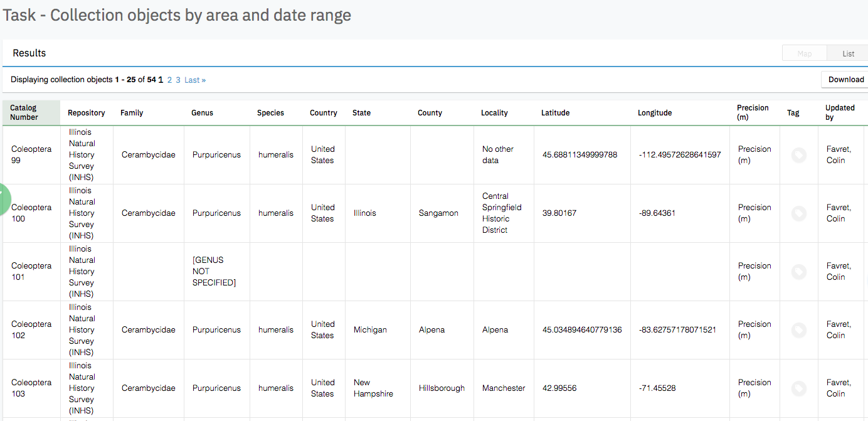This screenshot has height=421, width=868.
Task: Jump to the last results page
Action: pyautogui.click(x=194, y=80)
